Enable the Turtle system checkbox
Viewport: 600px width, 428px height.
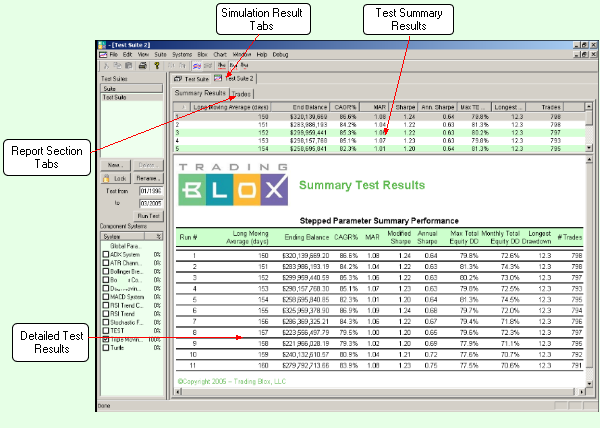106,348
